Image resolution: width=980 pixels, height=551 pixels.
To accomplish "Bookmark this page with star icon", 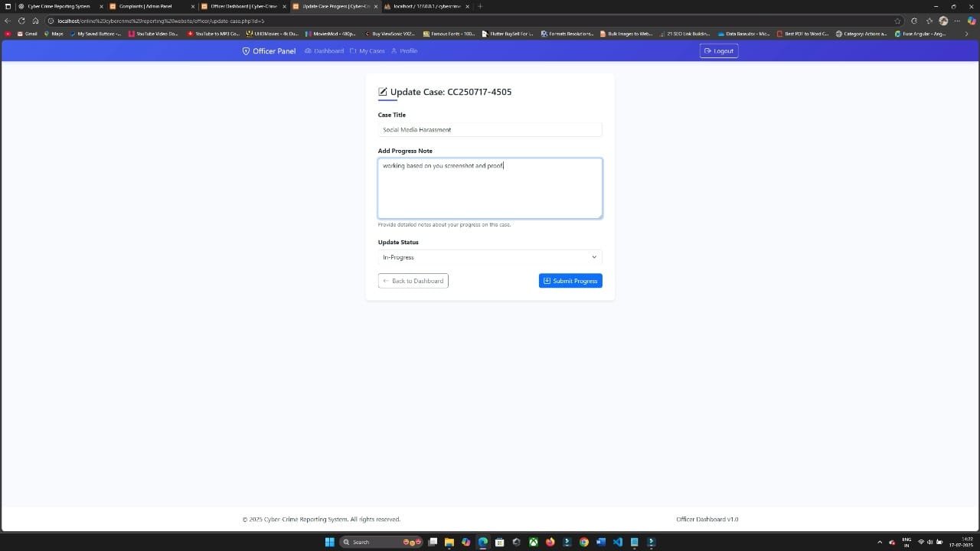I will point(898,21).
